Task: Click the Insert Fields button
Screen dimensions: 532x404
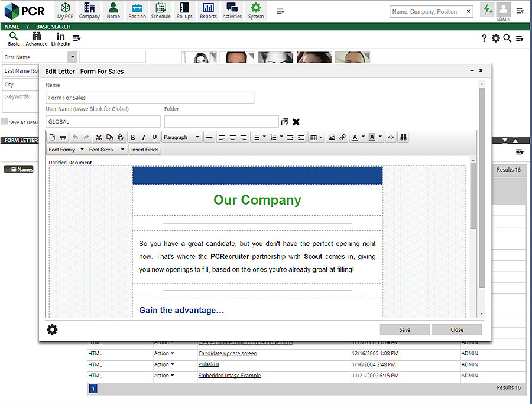Action: [145, 150]
